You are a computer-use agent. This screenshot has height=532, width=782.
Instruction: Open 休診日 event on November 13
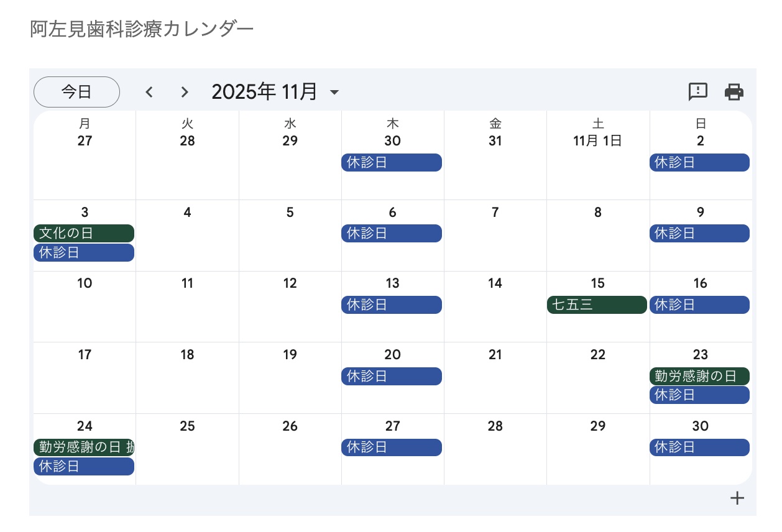coord(392,305)
